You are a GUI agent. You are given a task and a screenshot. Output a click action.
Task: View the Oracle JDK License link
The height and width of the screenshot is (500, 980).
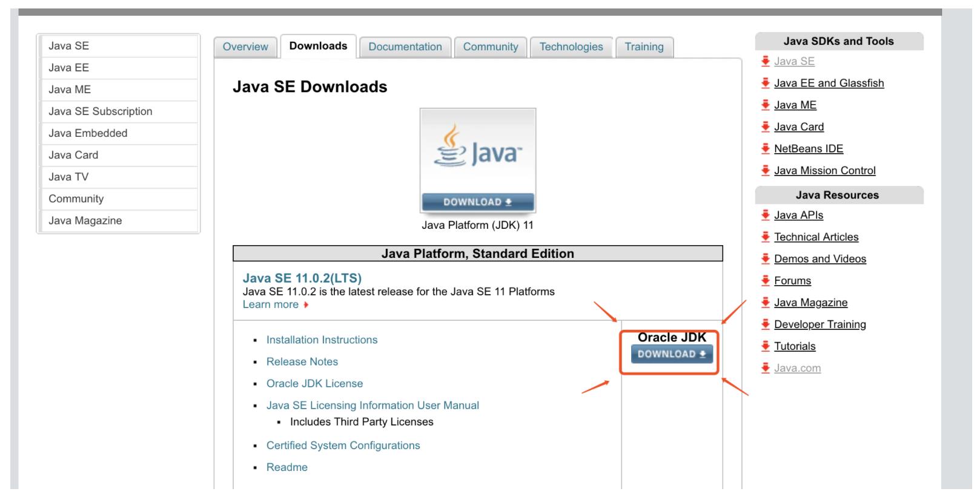click(315, 384)
